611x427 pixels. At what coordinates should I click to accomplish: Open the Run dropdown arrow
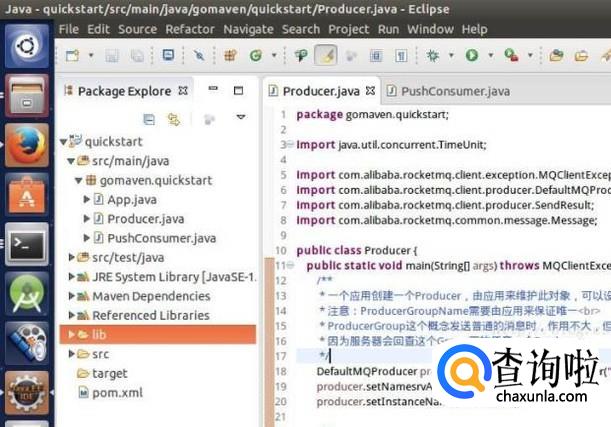coord(491,56)
